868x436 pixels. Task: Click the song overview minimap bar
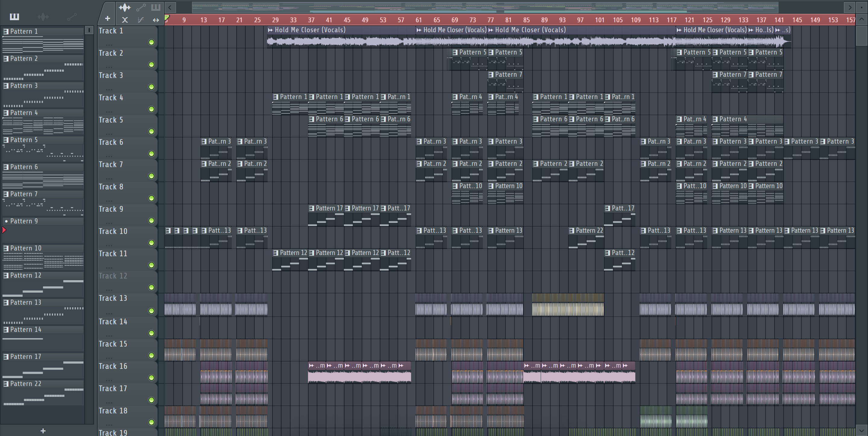485,7
